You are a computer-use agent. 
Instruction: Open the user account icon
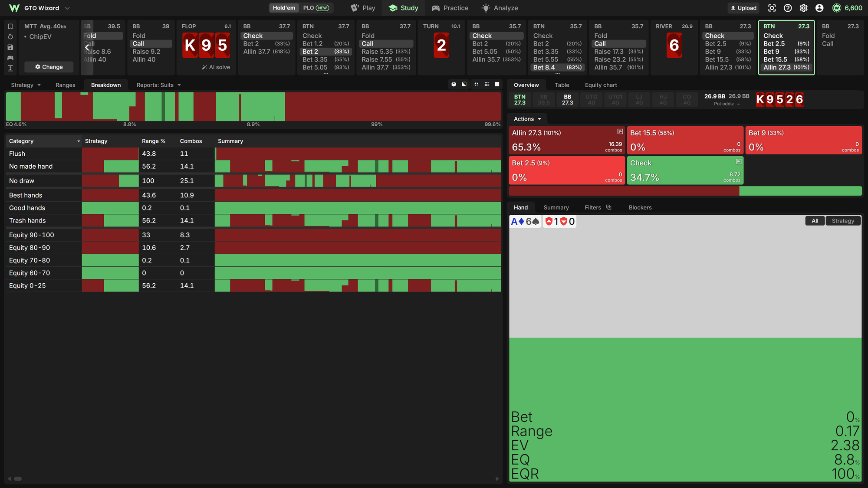click(x=819, y=8)
